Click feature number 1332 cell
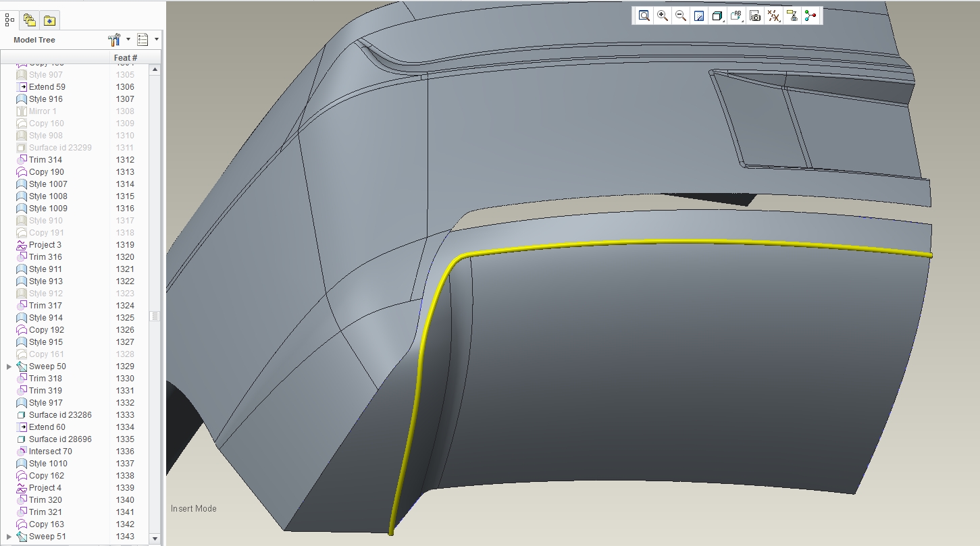Screen dimensions: 980x546 125,403
